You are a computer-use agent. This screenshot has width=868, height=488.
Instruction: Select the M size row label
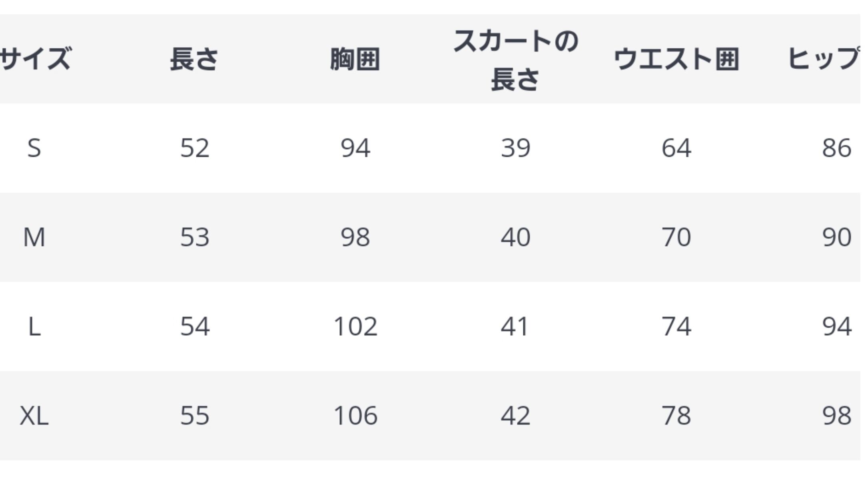coord(34,237)
